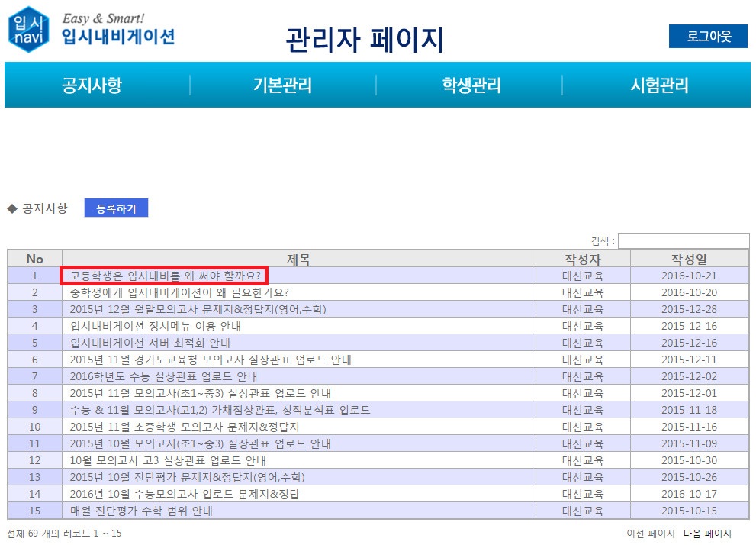756x545 pixels.
Task: Open 2015년 11월 경기도교육청 모의고사 notice
Action: pos(211,360)
